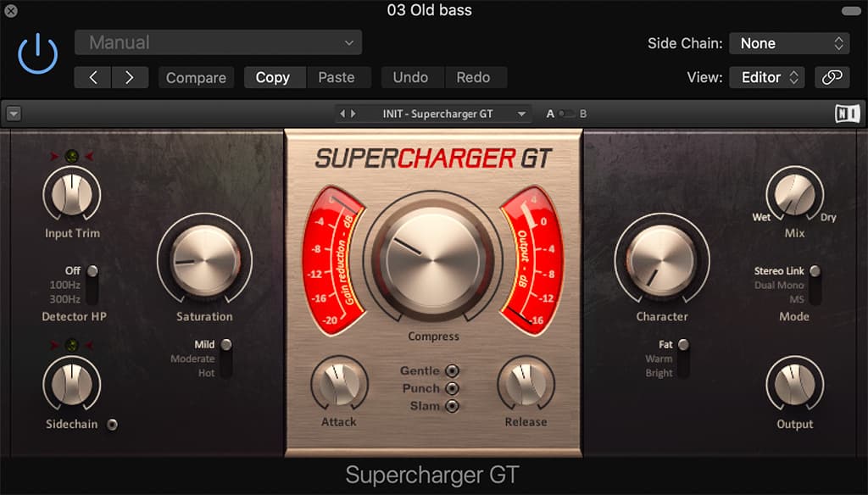Click the Undo button
This screenshot has height=495, width=868.
413,77
